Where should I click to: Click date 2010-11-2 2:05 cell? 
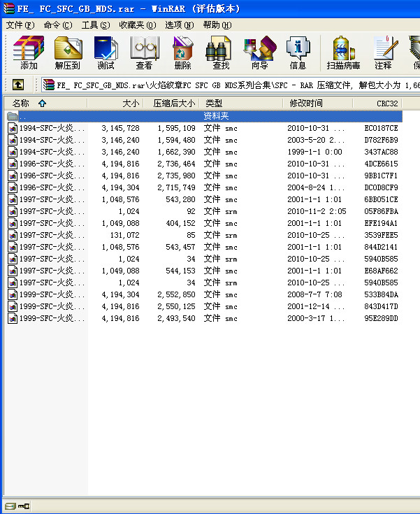point(317,211)
